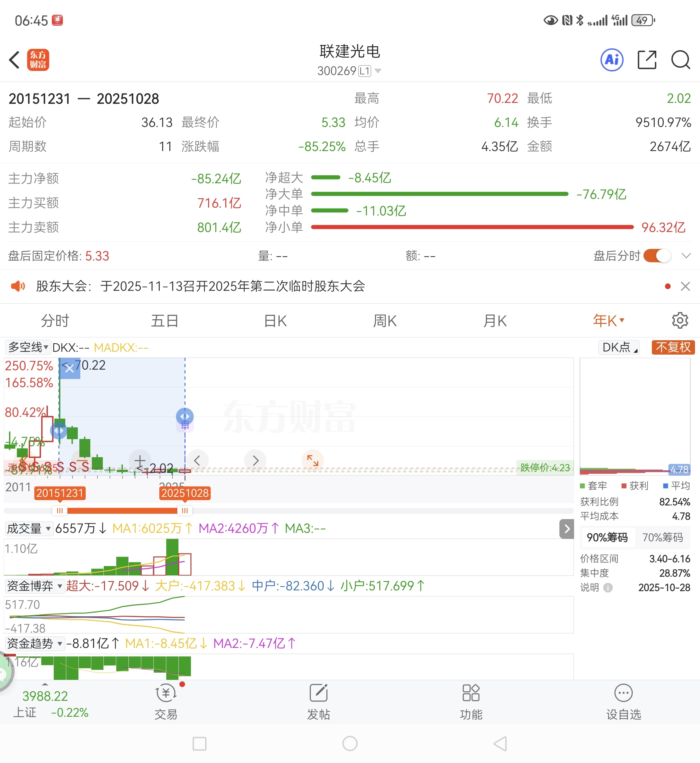Switch to the 日K tab
The width and height of the screenshot is (700, 763).
click(275, 321)
